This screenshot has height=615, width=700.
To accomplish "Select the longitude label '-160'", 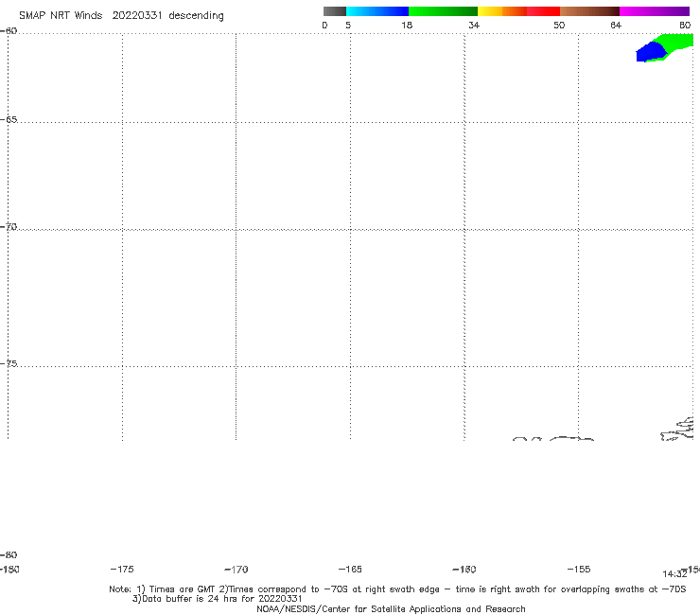I will point(464,569).
